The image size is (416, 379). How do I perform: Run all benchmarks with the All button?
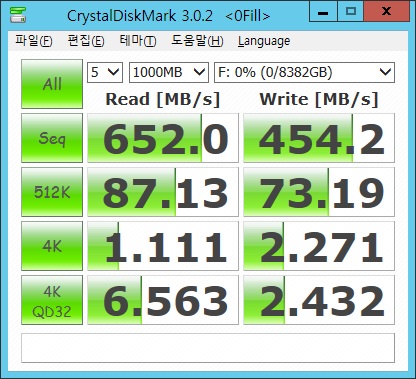pos(52,84)
